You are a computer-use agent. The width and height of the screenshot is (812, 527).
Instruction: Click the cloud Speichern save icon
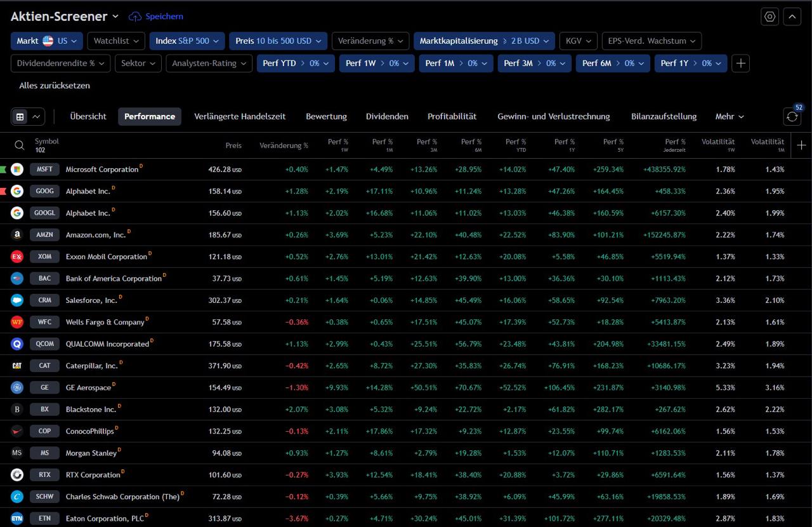pyautogui.click(x=135, y=17)
